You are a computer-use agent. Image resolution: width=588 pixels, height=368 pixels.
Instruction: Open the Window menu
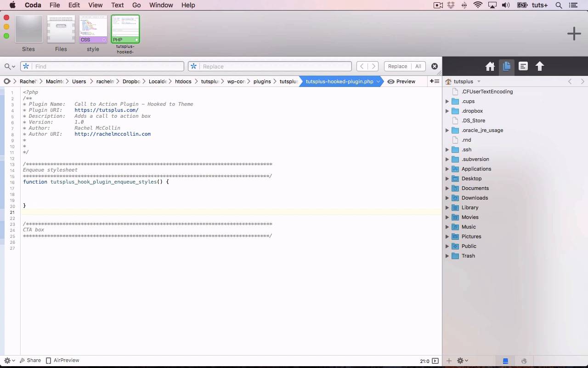click(x=161, y=5)
